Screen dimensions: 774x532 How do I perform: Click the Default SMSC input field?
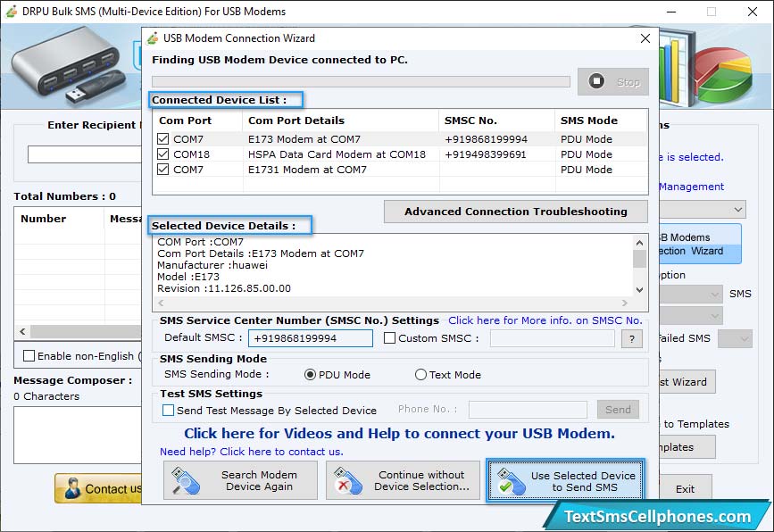coord(311,338)
